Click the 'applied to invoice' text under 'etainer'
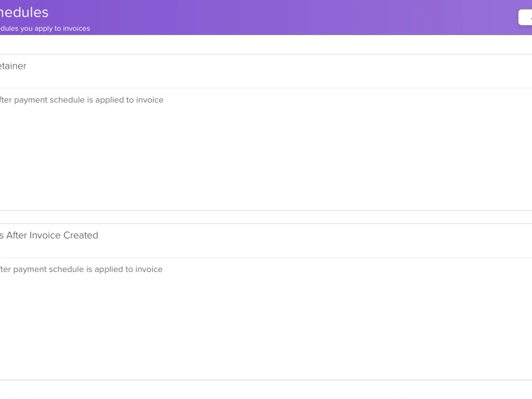This screenshot has width=532, height=399. [129, 100]
